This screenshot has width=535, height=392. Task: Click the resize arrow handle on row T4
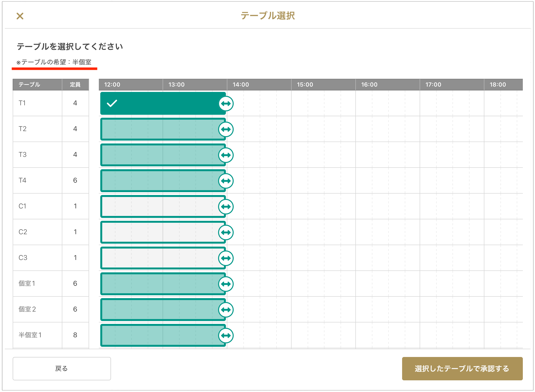pyautogui.click(x=226, y=181)
